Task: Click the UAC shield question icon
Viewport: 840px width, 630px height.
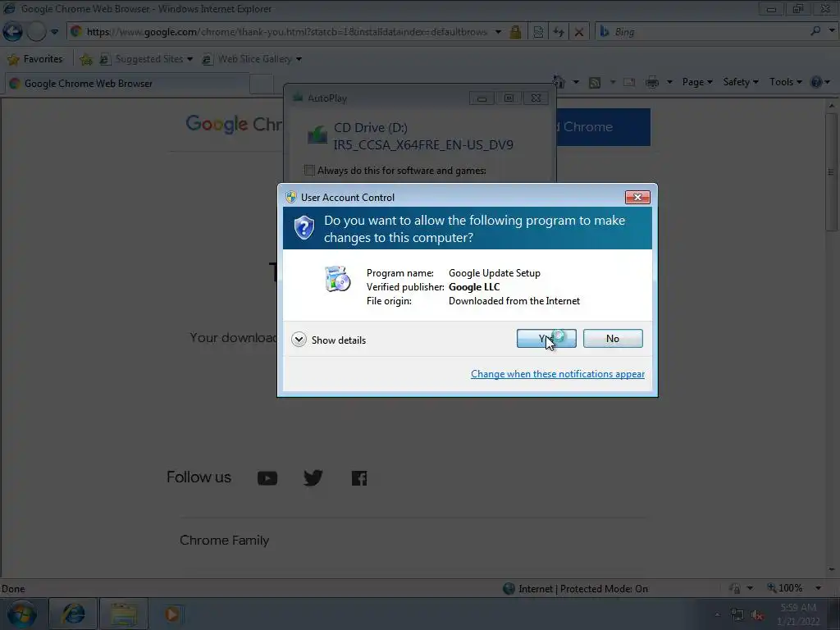Action: 304,228
